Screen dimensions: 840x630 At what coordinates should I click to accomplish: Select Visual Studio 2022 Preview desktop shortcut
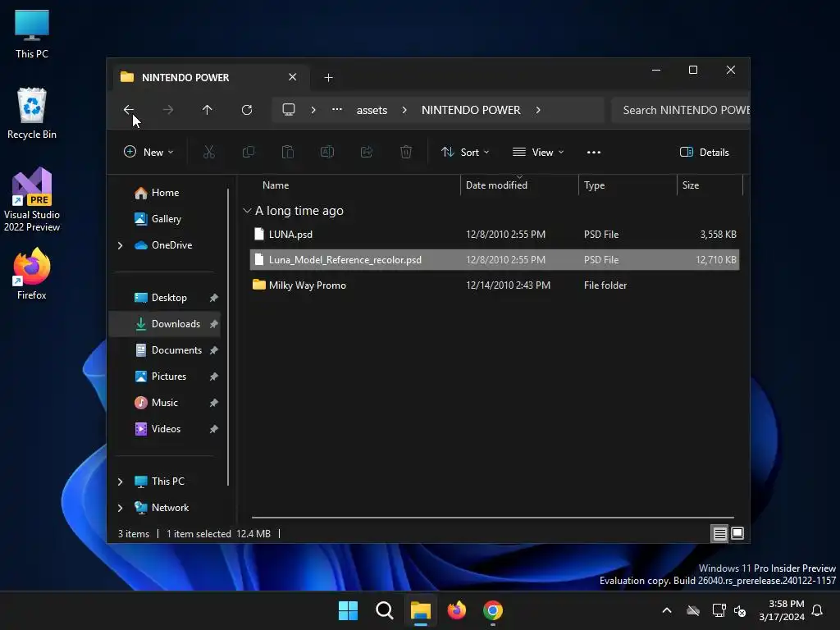32,200
